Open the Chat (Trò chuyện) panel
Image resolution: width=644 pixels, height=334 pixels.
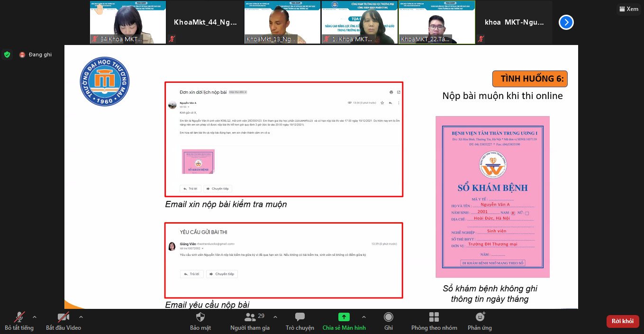point(299,317)
